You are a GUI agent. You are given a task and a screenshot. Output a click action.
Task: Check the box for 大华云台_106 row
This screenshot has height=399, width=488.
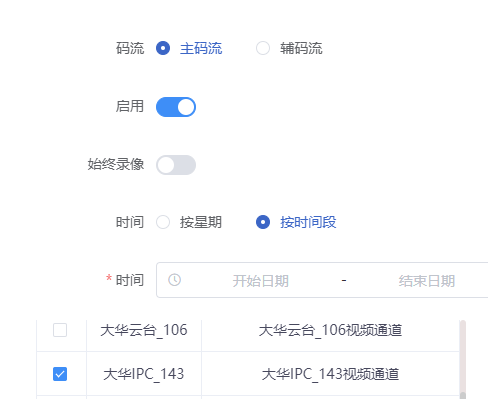pyautogui.click(x=60, y=330)
